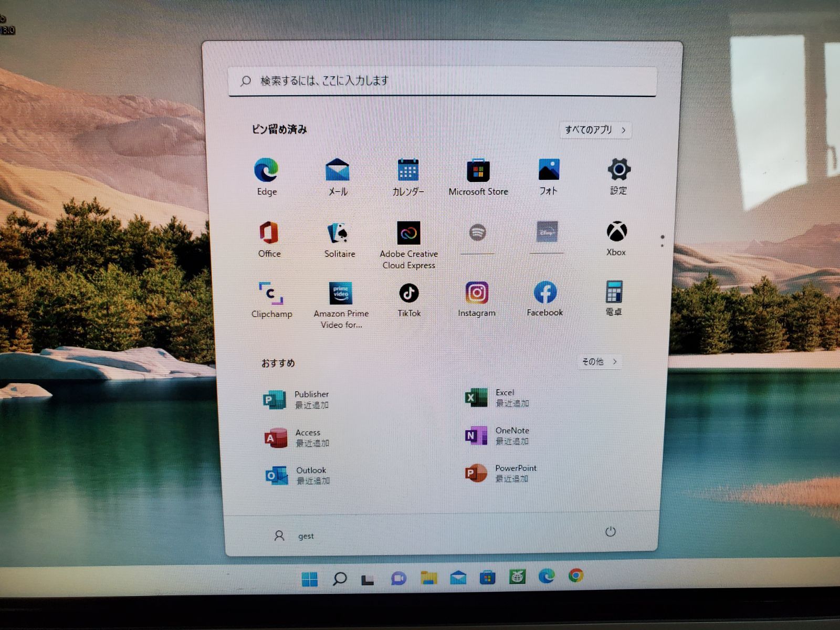Open taskbar search magnifier

click(340, 579)
